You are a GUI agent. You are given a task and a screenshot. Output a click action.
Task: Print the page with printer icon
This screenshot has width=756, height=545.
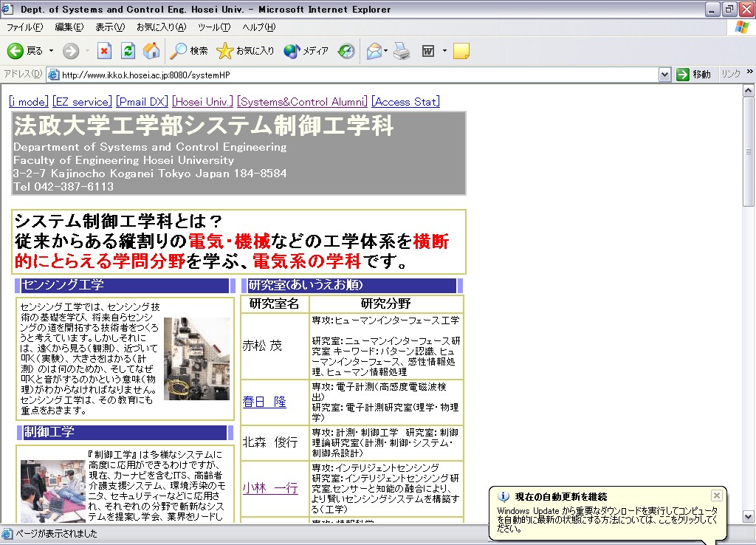coord(402,51)
